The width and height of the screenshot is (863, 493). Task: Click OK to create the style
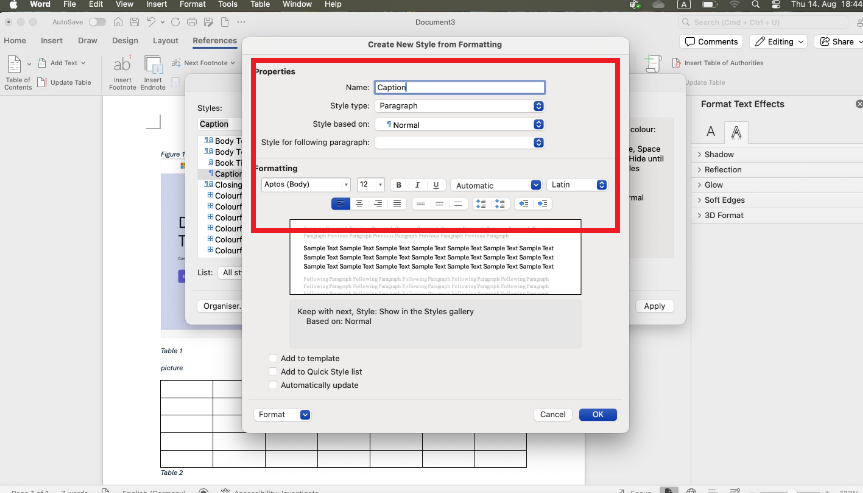coord(598,414)
